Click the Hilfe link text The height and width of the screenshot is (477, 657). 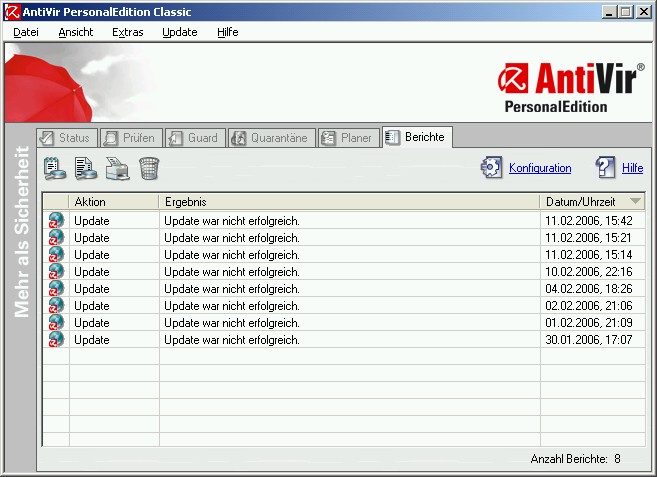[632, 168]
